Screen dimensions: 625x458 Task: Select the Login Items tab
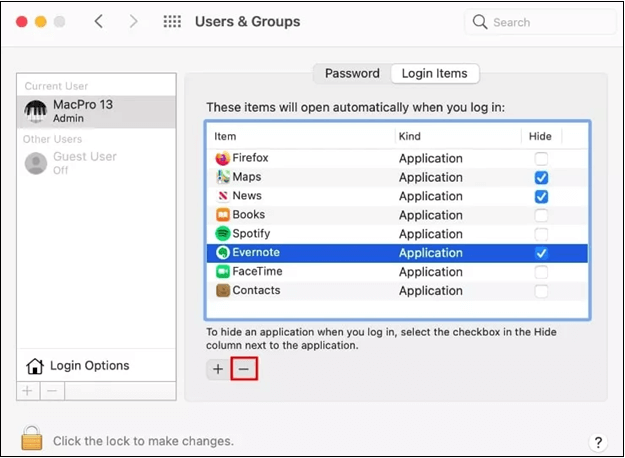click(434, 73)
